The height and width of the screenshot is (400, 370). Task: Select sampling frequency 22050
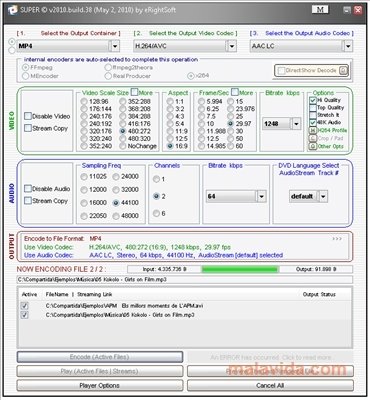(84, 216)
